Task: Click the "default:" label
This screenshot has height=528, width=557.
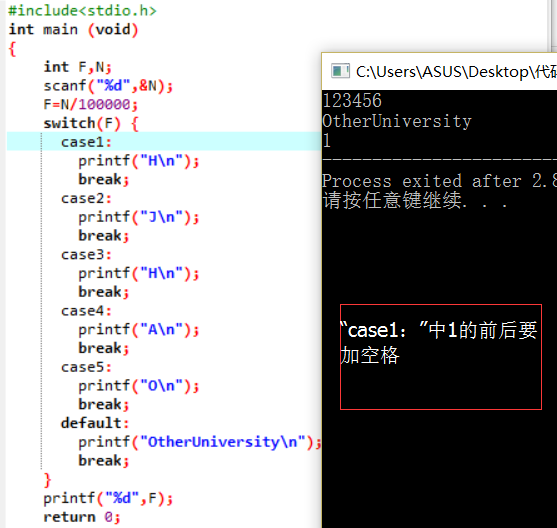Action: [x=95, y=423]
